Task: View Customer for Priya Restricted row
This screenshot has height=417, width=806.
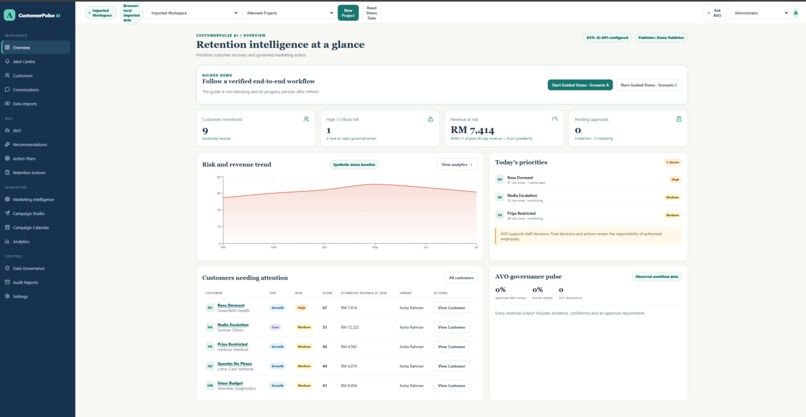Action: pos(451,347)
